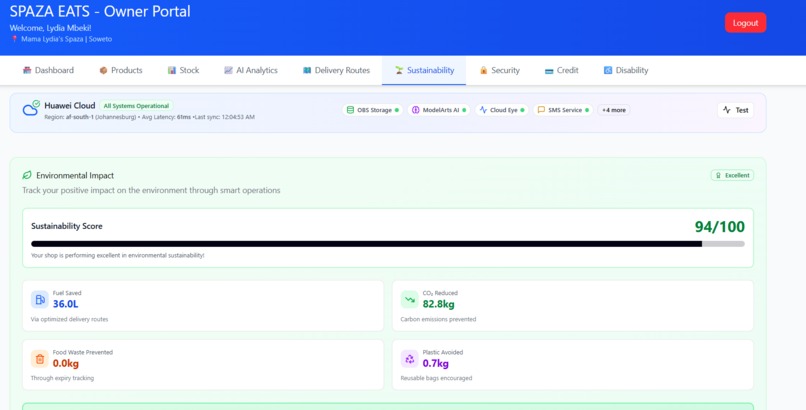Click the CO₂ Reduced trend icon
Screen dimensions: 806x410
(x=410, y=300)
